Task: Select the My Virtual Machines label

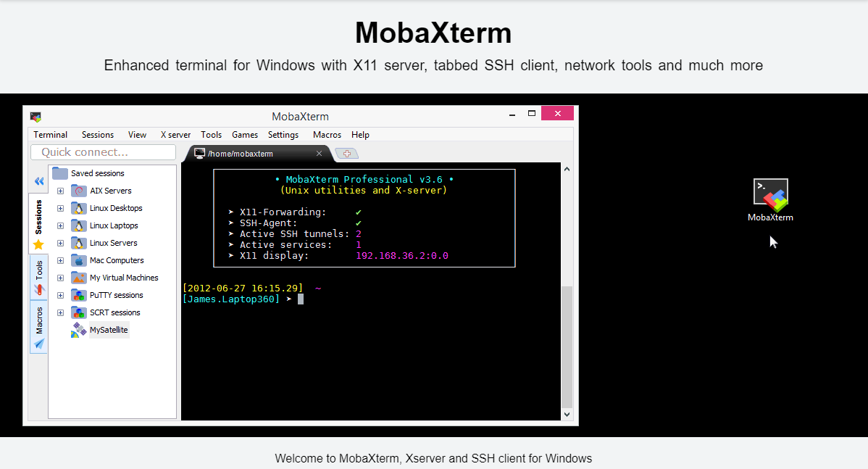Action: [x=124, y=278]
